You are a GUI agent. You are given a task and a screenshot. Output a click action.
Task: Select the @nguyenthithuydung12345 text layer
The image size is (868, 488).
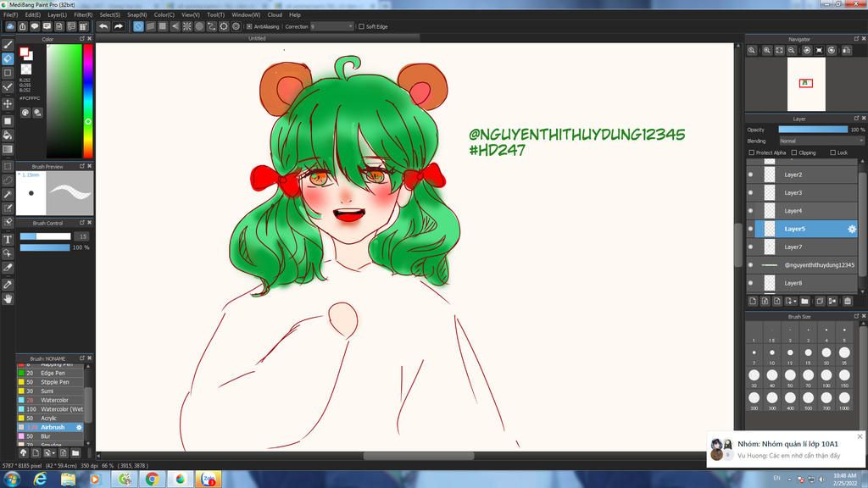pyautogui.click(x=802, y=265)
